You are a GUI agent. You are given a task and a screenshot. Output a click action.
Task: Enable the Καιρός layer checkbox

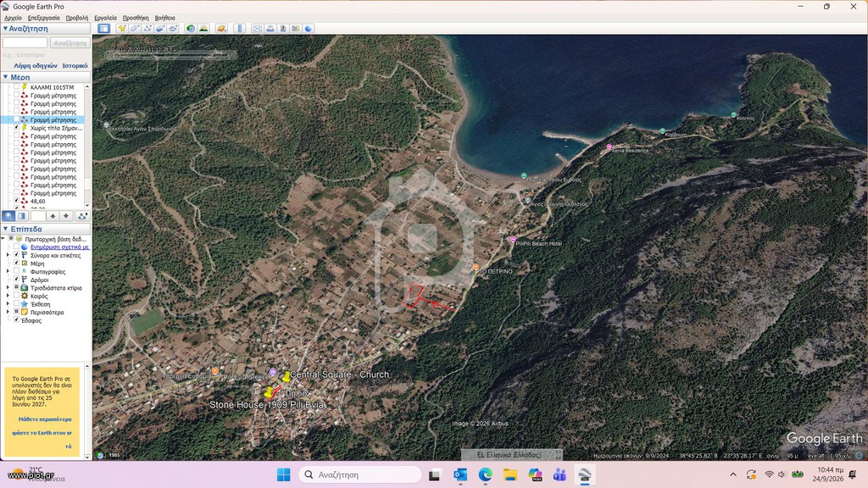[x=17, y=296]
